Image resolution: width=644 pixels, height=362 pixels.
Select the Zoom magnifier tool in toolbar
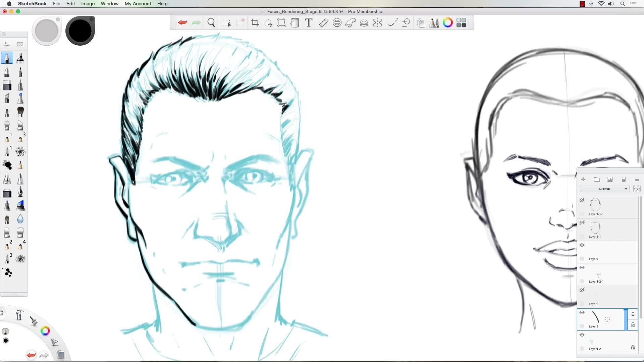point(211,23)
